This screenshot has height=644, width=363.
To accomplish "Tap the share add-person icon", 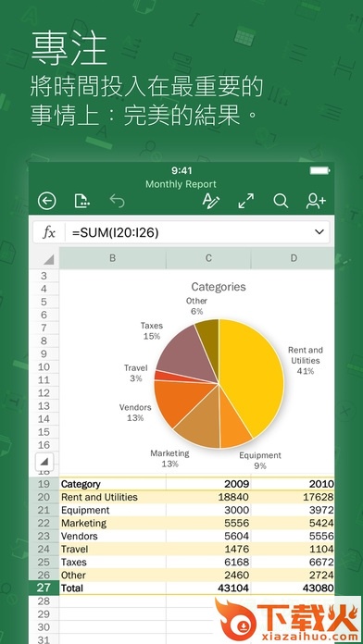I will [x=316, y=201].
